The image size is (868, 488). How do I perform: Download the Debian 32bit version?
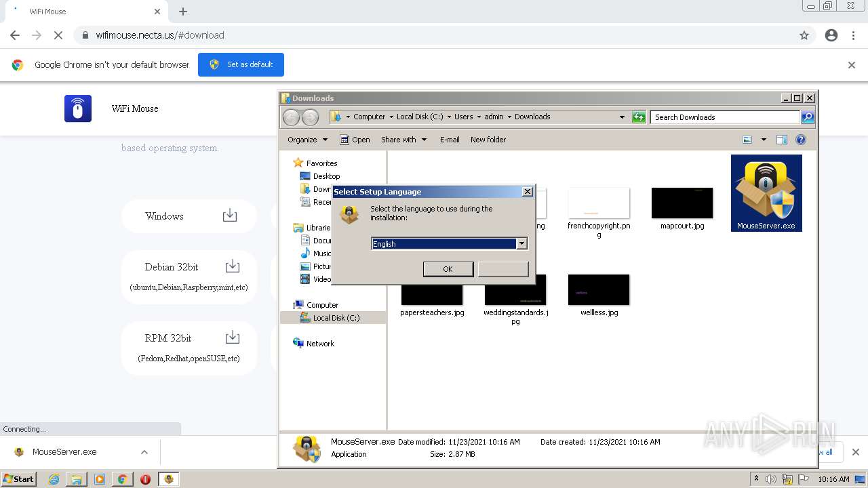[232, 266]
